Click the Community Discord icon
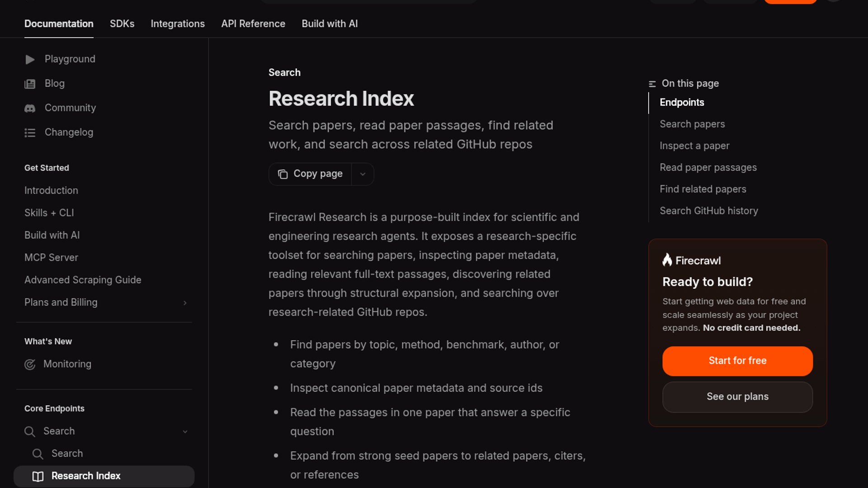Image resolution: width=868 pixels, height=488 pixels. click(30, 108)
